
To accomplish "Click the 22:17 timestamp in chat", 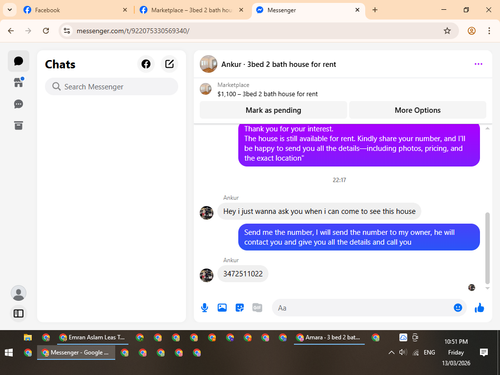I will click(x=339, y=180).
